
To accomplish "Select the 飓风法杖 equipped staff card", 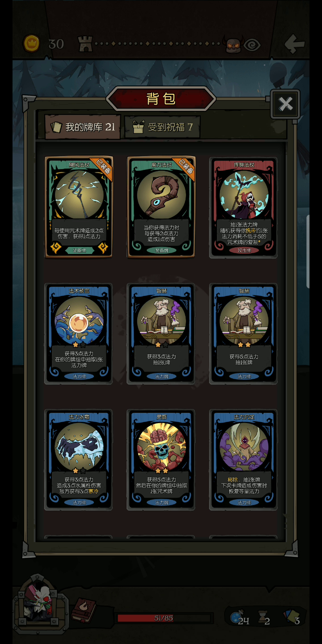I will pyautogui.click(x=79, y=207).
